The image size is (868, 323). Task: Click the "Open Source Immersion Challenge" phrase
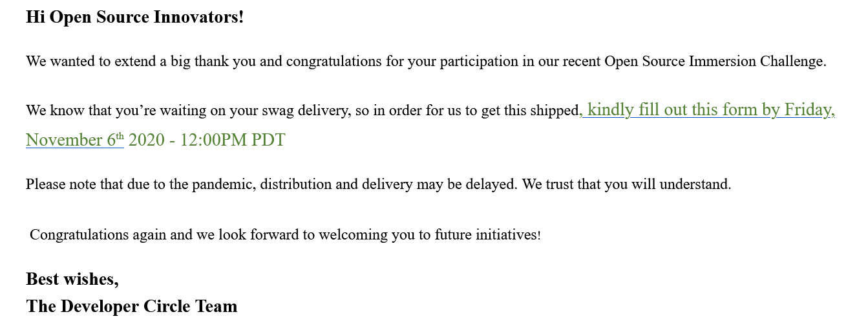(x=714, y=62)
